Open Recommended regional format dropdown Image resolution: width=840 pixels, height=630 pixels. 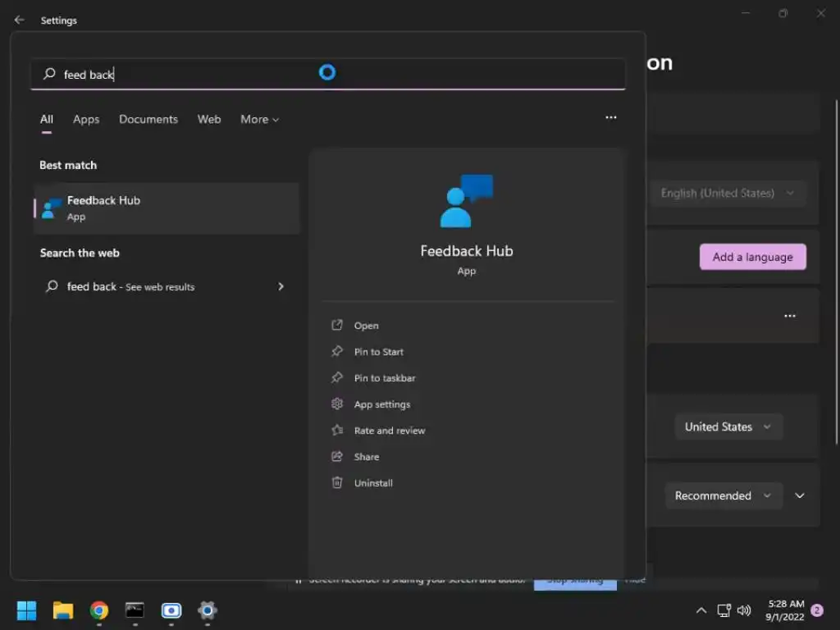click(724, 495)
